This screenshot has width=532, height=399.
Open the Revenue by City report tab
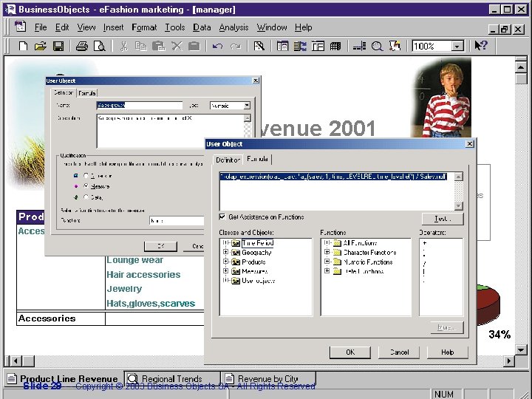pos(267,378)
